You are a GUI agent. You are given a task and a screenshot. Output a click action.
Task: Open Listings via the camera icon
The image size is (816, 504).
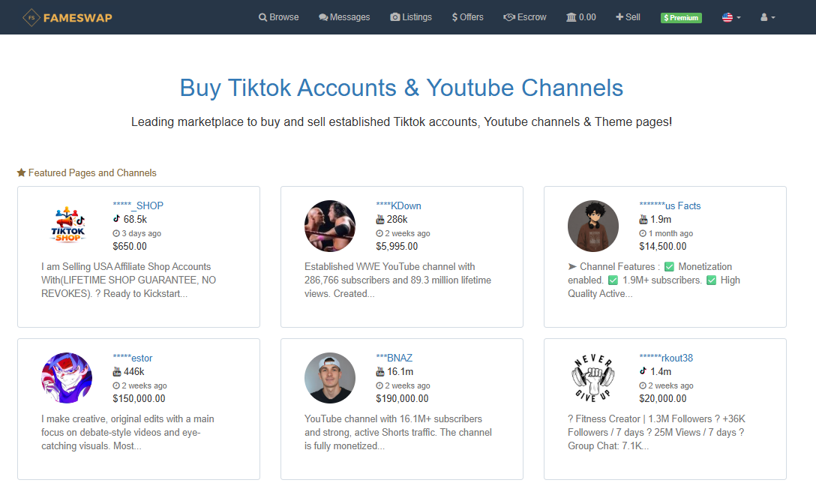click(x=395, y=17)
